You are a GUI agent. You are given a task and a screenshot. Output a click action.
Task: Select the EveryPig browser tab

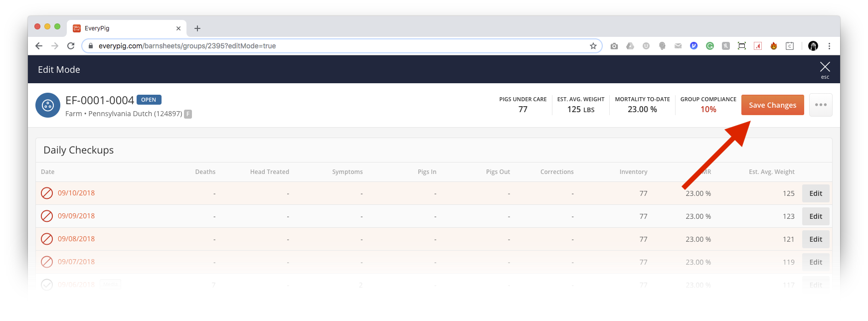coord(127,28)
